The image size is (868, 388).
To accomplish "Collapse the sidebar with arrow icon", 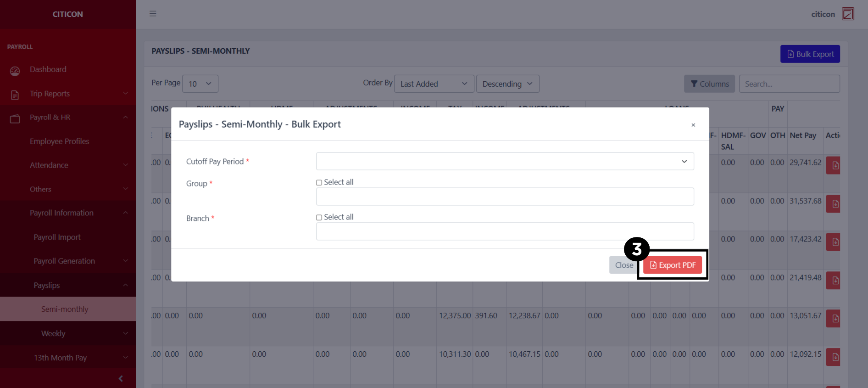I will coord(121,379).
